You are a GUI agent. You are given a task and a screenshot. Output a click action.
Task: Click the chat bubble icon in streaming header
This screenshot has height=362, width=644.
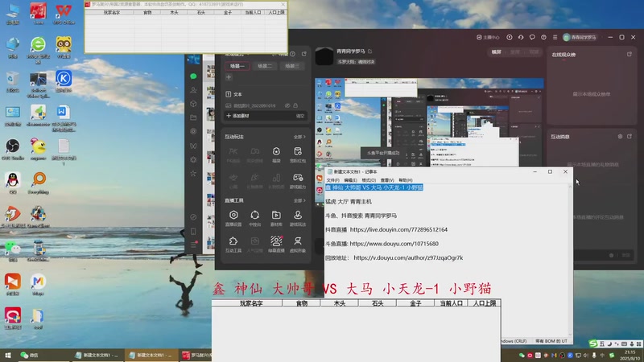tap(532, 37)
